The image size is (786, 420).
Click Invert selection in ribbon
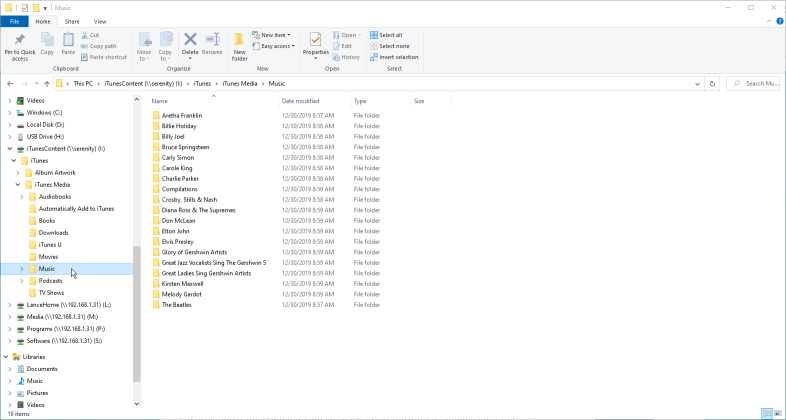[x=394, y=57]
